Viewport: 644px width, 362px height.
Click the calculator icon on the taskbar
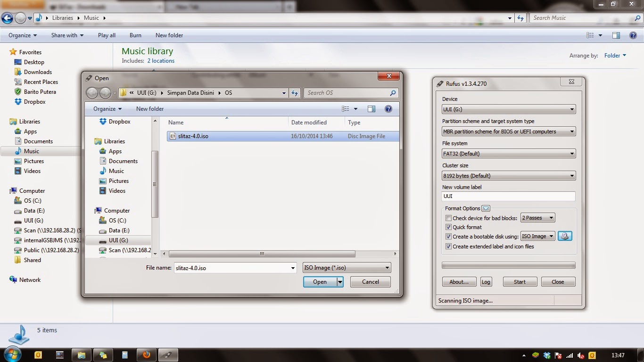tap(124, 355)
